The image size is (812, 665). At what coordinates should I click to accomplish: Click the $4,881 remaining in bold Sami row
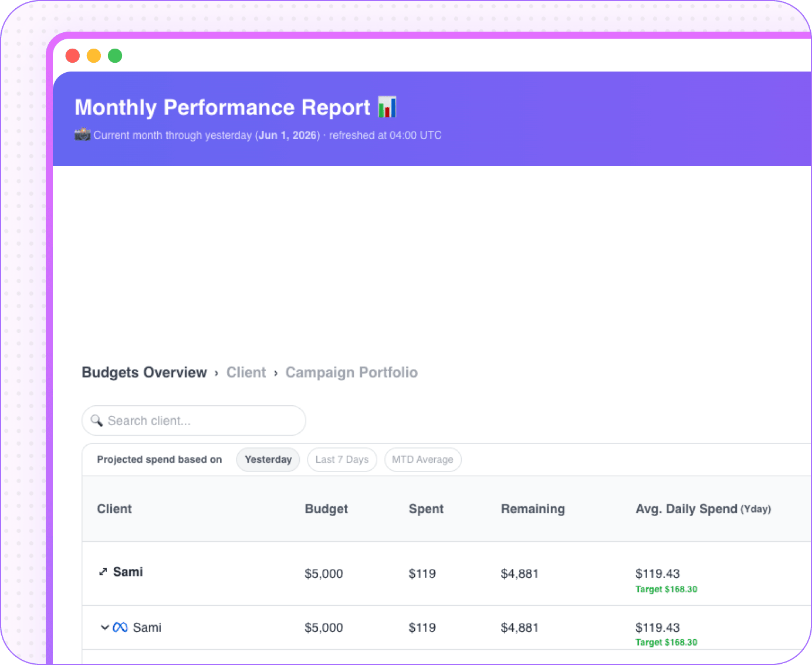coord(520,574)
